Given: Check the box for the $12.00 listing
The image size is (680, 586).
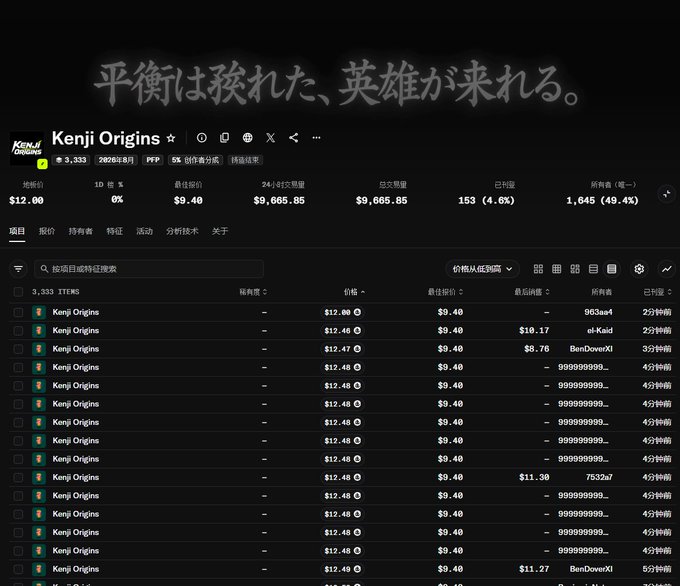Looking at the screenshot, I should point(18,312).
